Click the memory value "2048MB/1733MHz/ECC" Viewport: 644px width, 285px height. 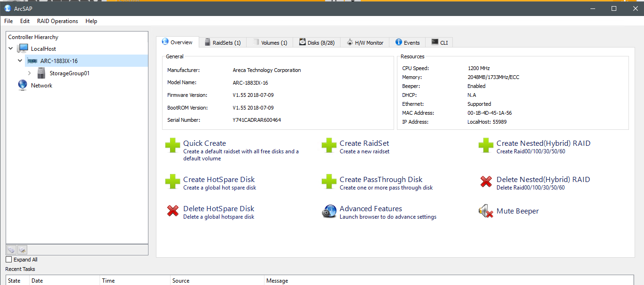[493, 77]
